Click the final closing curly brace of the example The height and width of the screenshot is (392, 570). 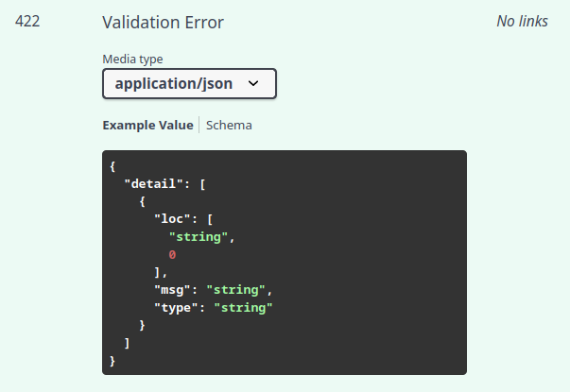(112, 361)
